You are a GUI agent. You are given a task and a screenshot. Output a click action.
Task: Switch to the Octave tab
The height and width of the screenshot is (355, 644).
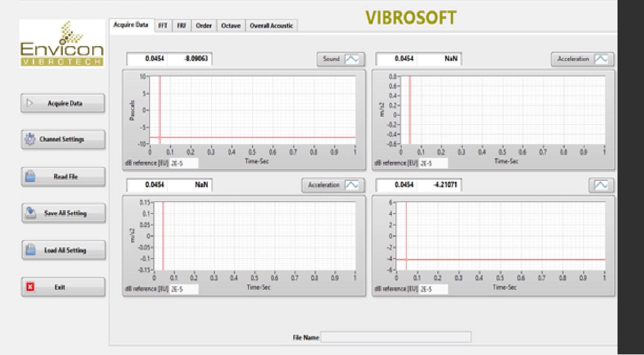click(231, 26)
